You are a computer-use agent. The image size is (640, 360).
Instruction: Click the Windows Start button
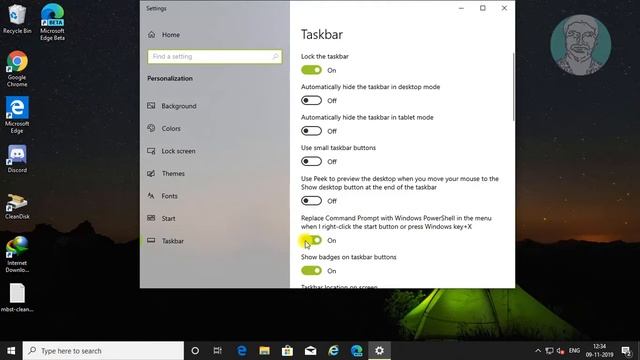(11, 351)
